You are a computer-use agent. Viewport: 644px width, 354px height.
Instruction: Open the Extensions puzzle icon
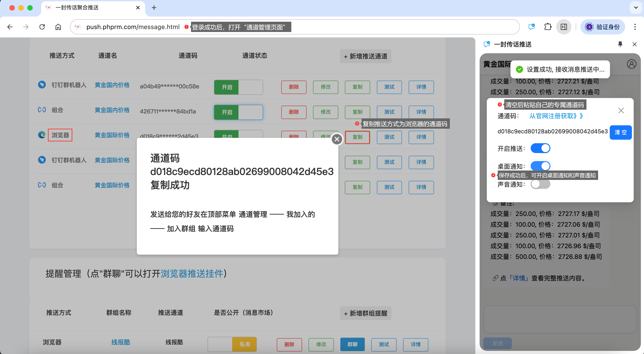point(547,27)
